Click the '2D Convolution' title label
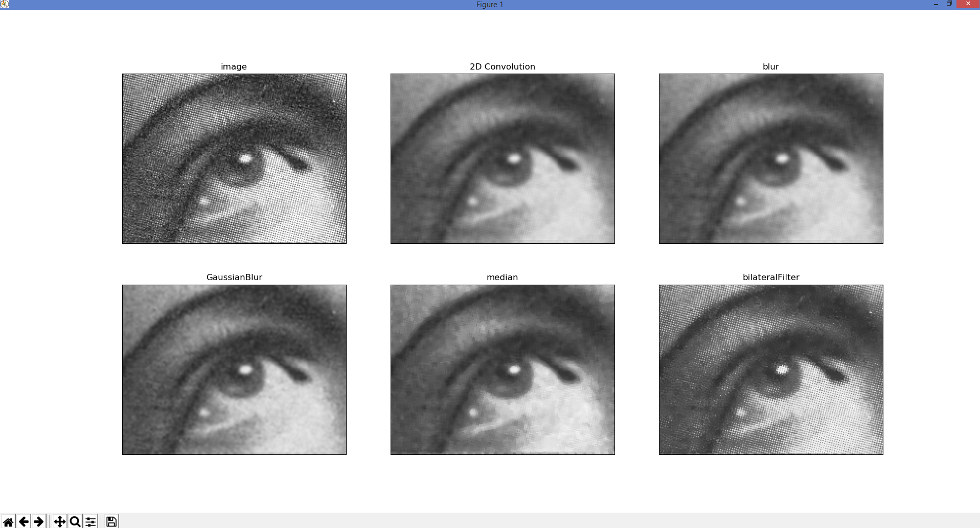This screenshot has height=528, width=980. pos(503,66)
